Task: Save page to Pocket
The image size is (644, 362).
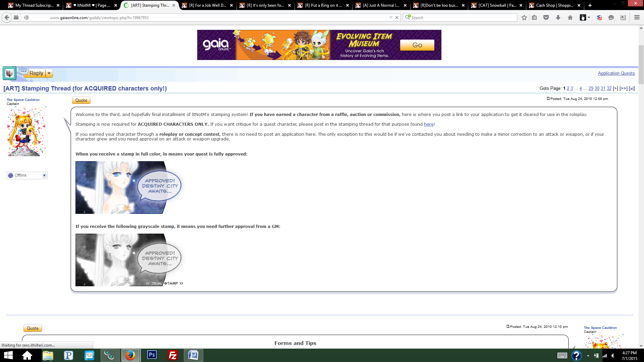Action: [546, 18]
